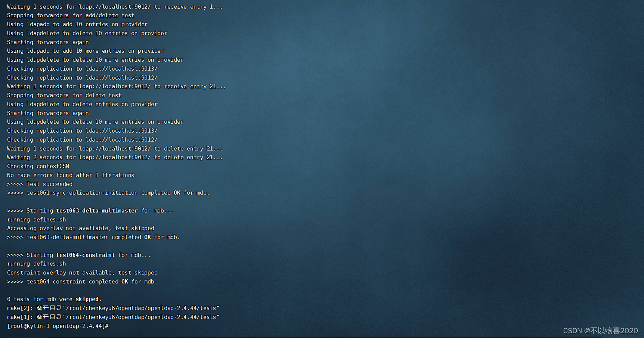Click 'Using ldapadd to add 10 entries on provider'
The height and width of the screenshot is (338, 644).
coord(77,24)
